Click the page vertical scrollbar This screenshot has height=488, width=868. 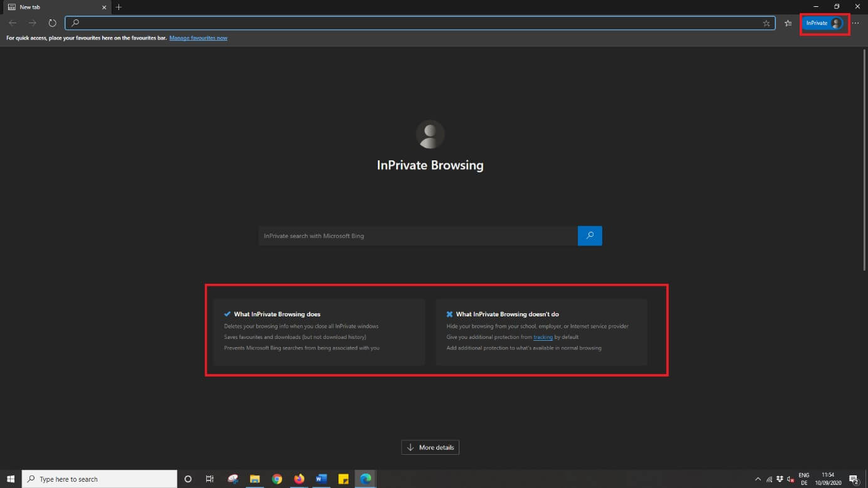click(864, 157)
